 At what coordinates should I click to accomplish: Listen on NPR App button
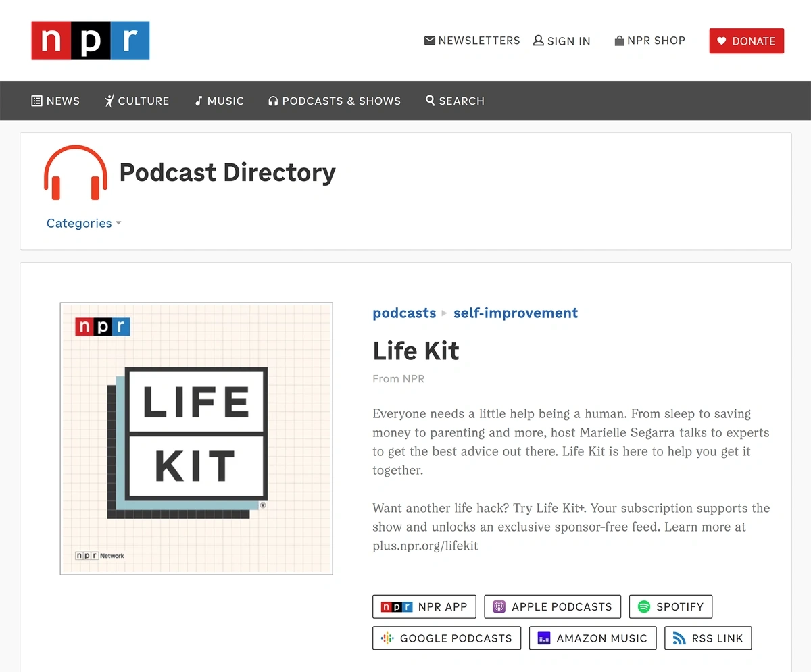click(x=424, y=606)
